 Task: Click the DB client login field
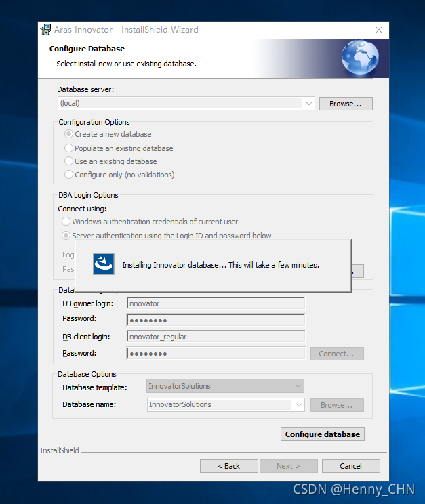pyautogui.click(x=216, y=337)
